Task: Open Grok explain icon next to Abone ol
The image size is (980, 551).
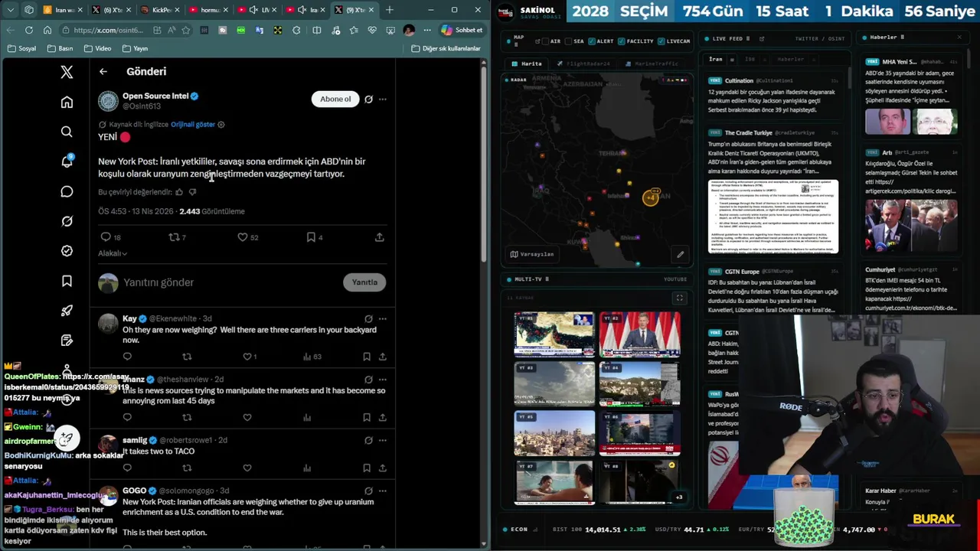Action: (x=368, y=99)
